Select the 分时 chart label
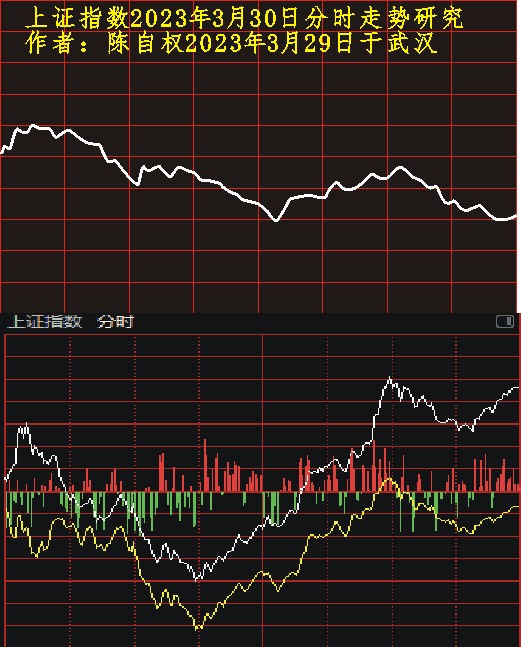521x647 pixels. [x=116, y=322]
